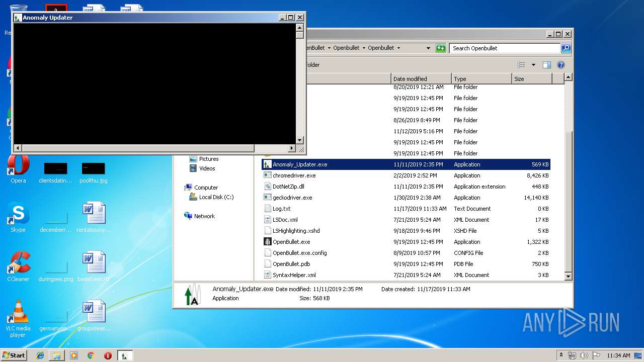Image resolution: width=644 pixels, height=362 pixels.
Task: Click taskbar clock showing 11:34 AM
Action: 618,355
